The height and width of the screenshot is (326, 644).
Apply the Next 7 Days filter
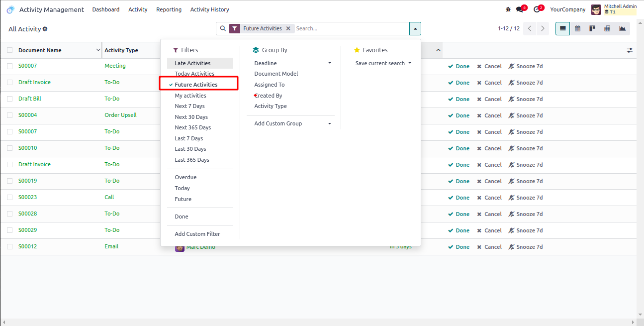[x=189, y=106]
